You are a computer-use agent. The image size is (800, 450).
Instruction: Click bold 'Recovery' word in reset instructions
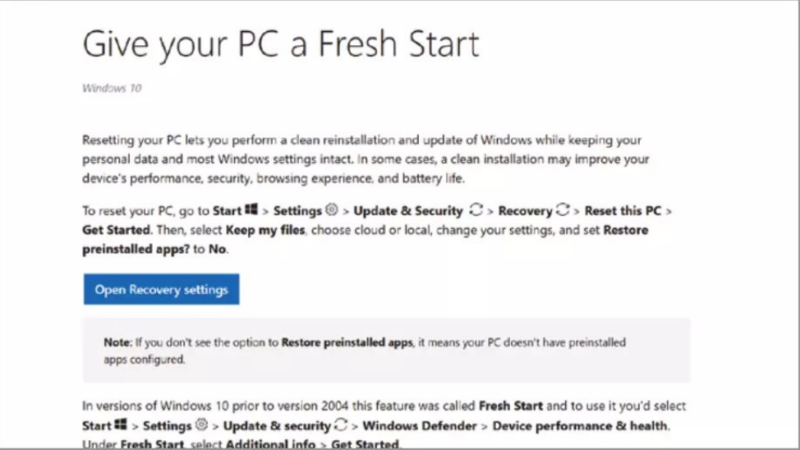click(x=525, y=211)
